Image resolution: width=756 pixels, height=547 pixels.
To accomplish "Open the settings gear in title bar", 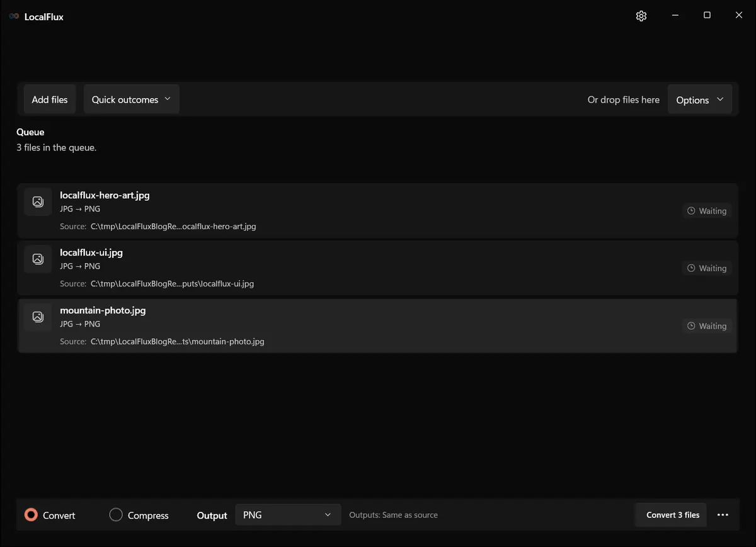I will point(641,16).
